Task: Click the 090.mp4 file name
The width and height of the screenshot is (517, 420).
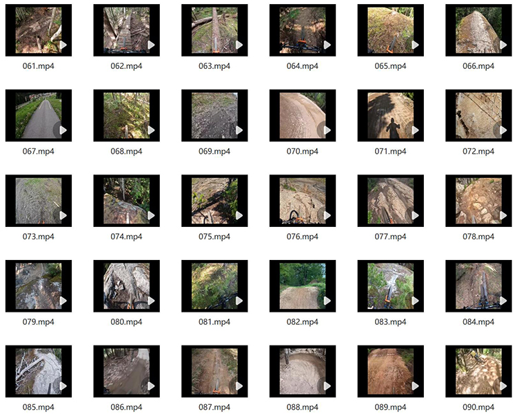Action: (479, 407)
